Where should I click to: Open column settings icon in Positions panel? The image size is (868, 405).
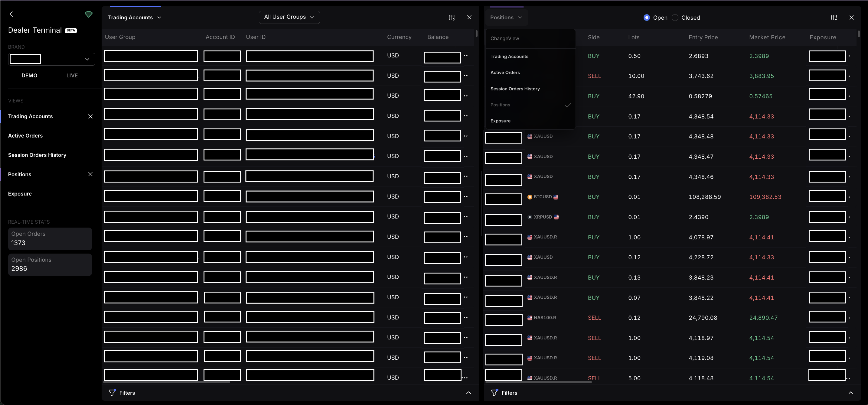[x=834, y=18]
